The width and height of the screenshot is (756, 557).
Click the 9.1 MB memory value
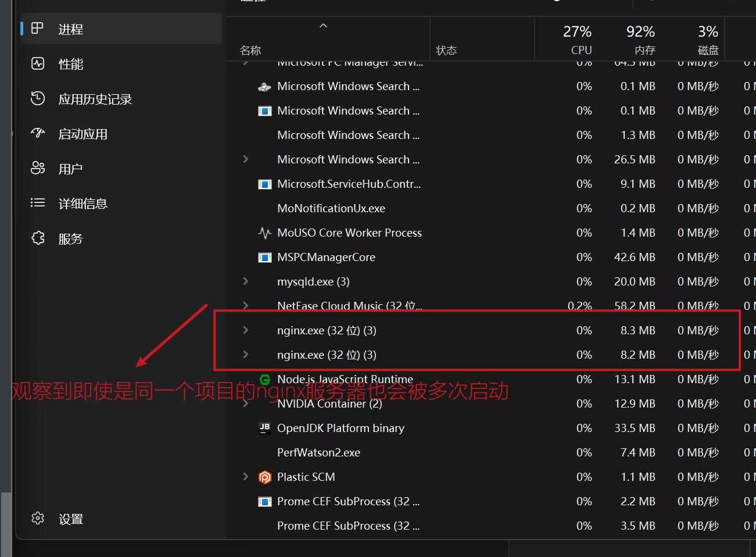click(x=637, y=184)
